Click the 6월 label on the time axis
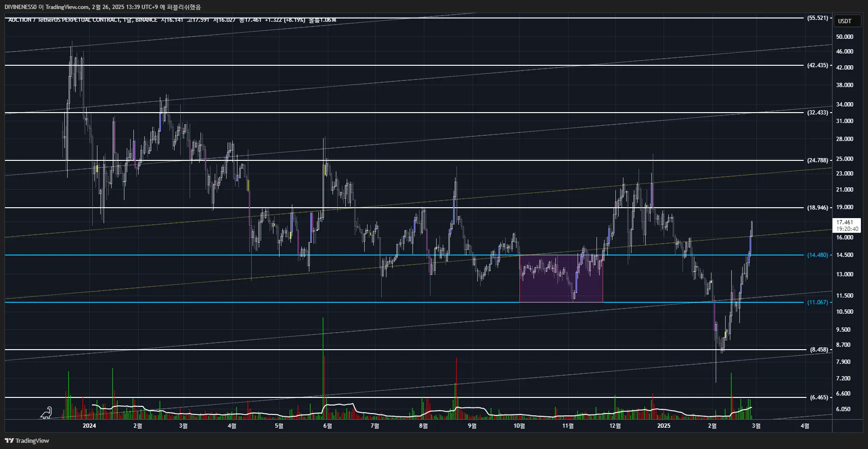 [327, 426]
